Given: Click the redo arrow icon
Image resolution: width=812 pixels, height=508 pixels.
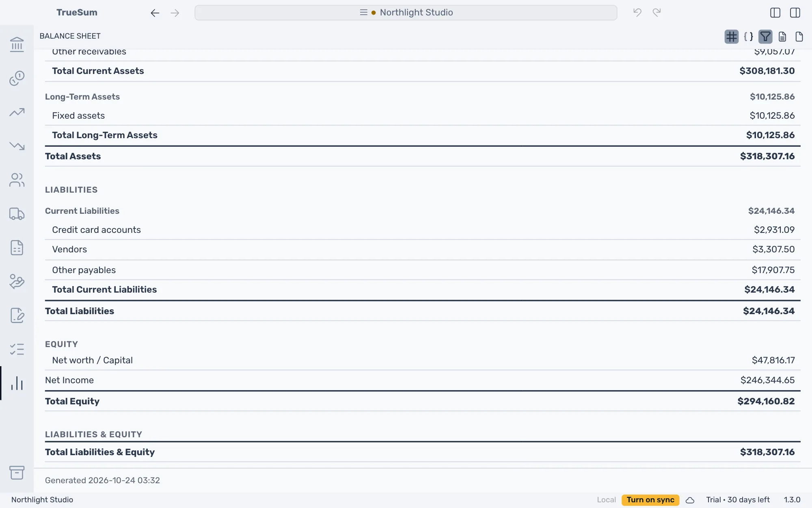Looking at the screenshot, I should (x=657, y=13).
